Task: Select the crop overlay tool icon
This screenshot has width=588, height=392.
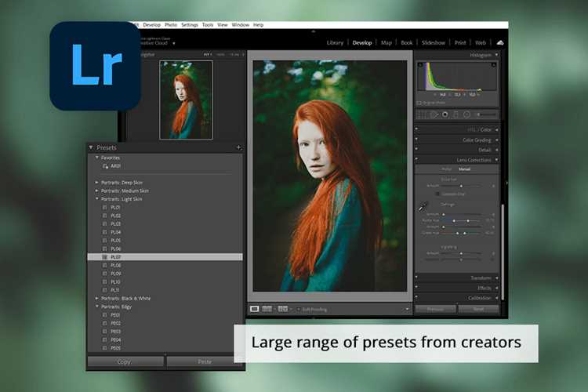Action: click(422, 114)
